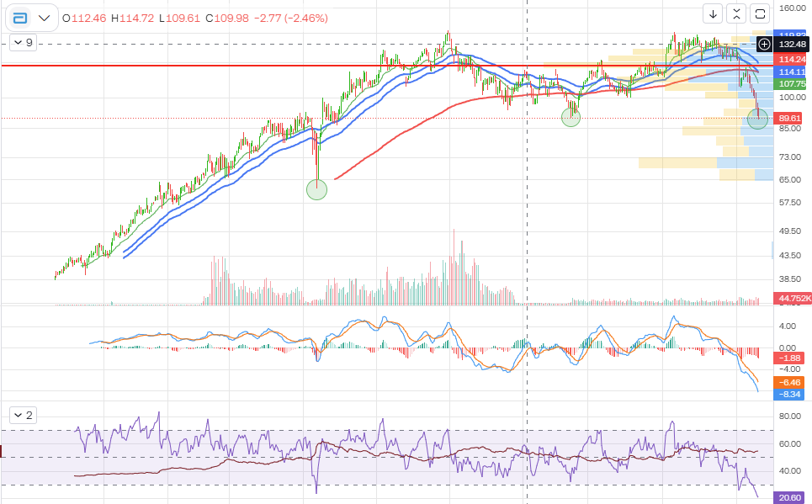Click the 100.00 price axis value
Screen dimensions: 812x504
point(793,98)
